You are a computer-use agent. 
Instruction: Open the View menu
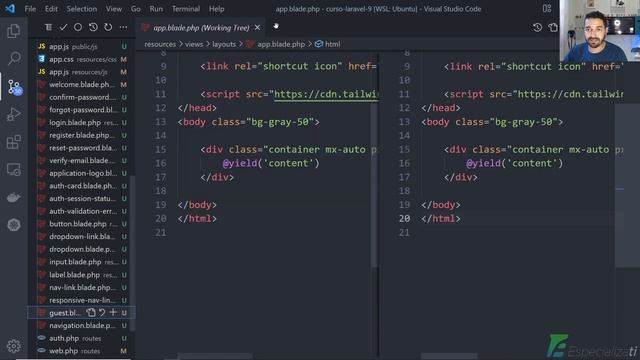pyautogui.click(x=114, y=9)
